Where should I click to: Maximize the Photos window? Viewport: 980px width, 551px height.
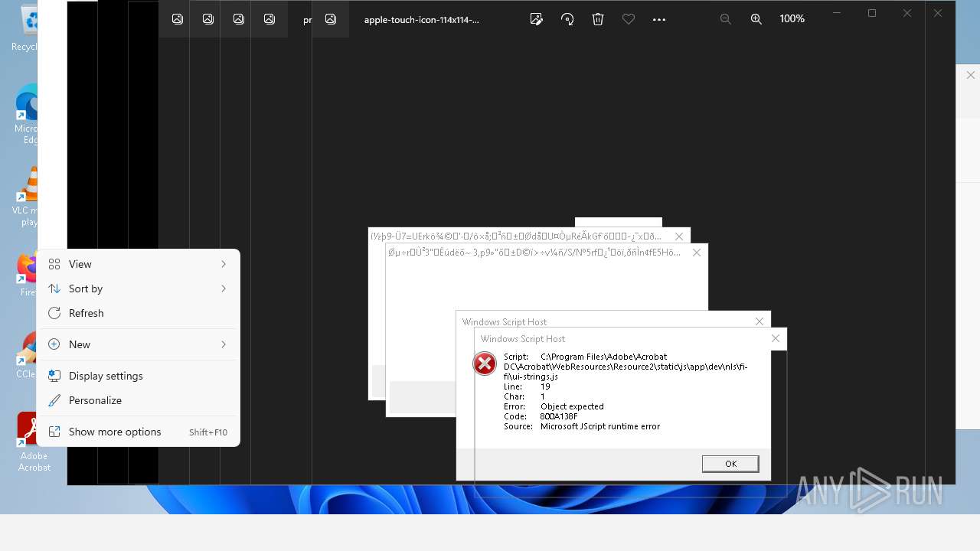[872, 13]
